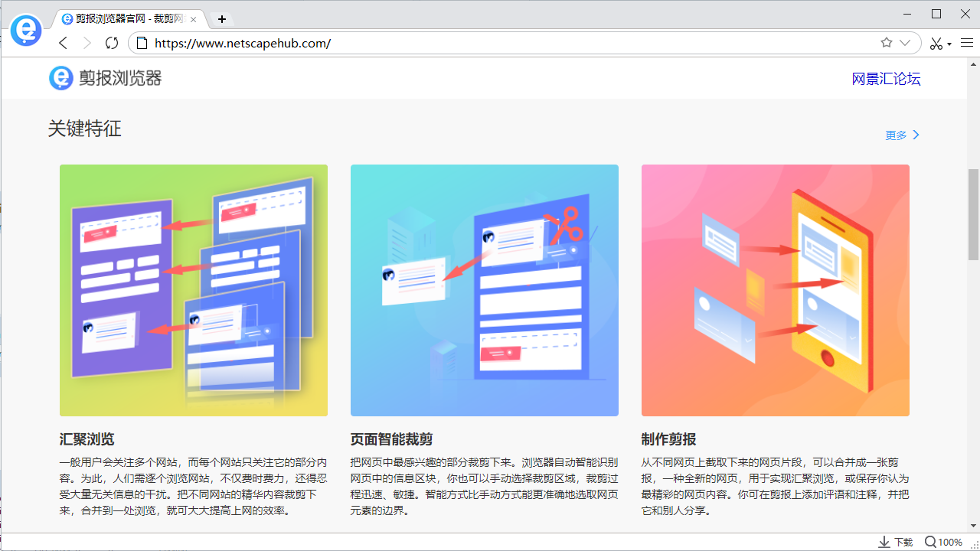Screen dimensions: 980x551
Task: Open the 网景汇论坛 link
Action: click(886, 79)
